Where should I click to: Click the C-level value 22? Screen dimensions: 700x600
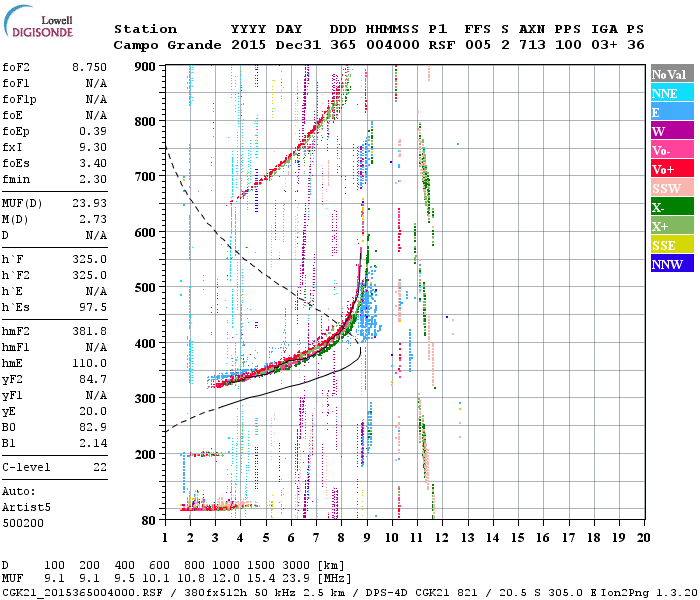pyautogui.click(x=100, y=468)
